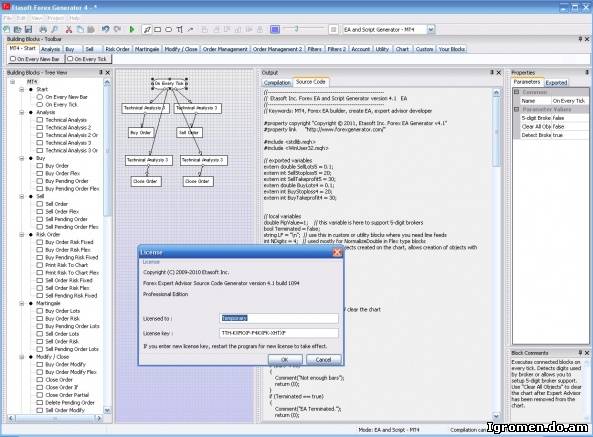Click the Redo arrow icon
Viewport: 593px width, 437px height.
pos(118,29)
